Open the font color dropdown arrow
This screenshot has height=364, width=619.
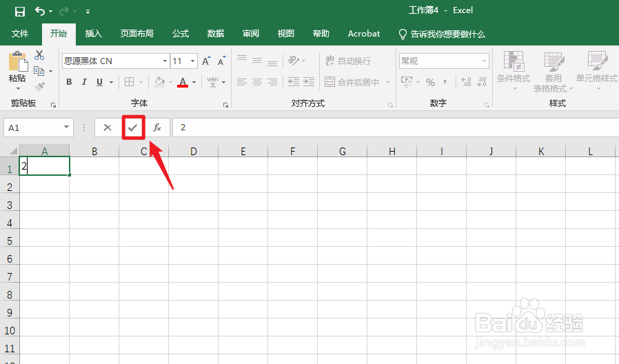(x=194, y=83)
